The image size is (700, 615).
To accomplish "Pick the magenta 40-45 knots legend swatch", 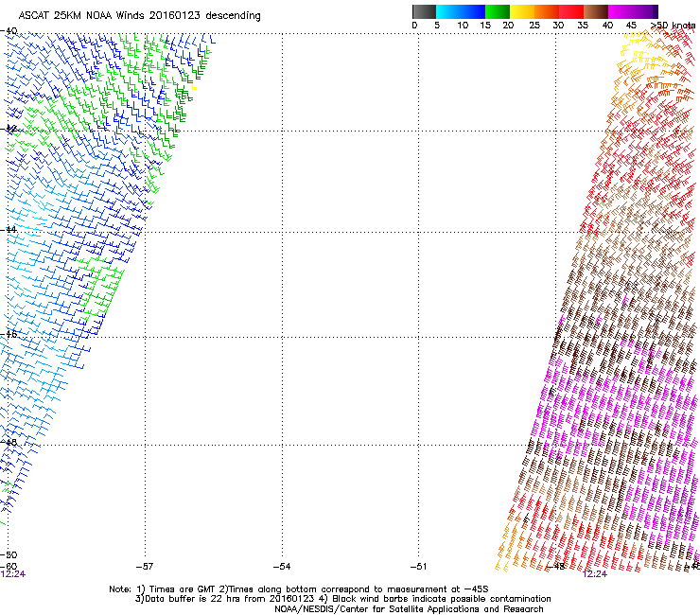I will click(x=621, y=11).
